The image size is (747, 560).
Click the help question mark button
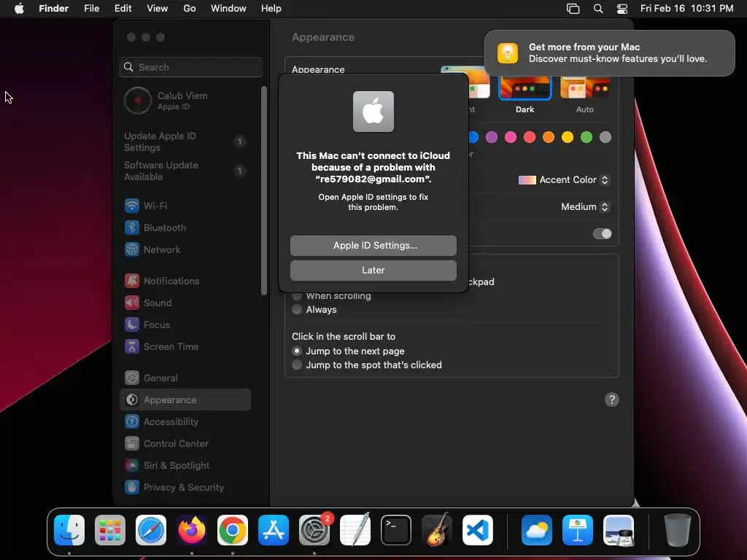click(x=612, y=400)
